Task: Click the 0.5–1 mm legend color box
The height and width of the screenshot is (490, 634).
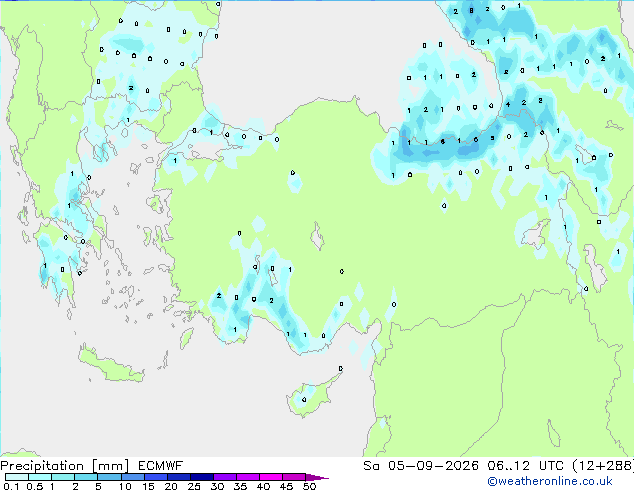Action: pyautogui.click(x=40, y=477)
